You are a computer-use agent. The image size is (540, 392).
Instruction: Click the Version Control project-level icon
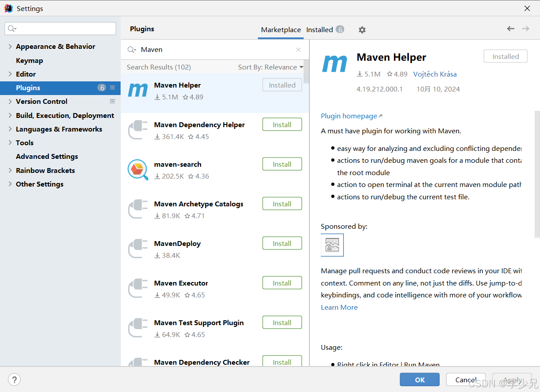[112, 101]
